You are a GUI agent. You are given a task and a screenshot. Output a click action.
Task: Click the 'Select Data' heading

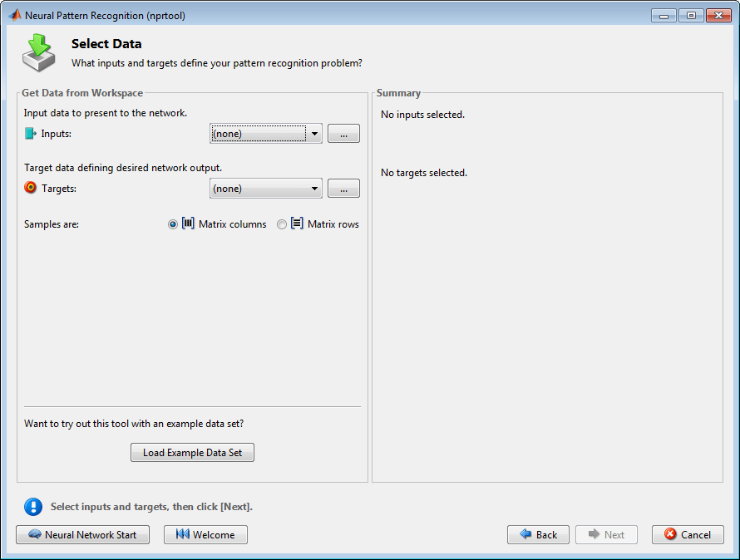coord(106,44)
